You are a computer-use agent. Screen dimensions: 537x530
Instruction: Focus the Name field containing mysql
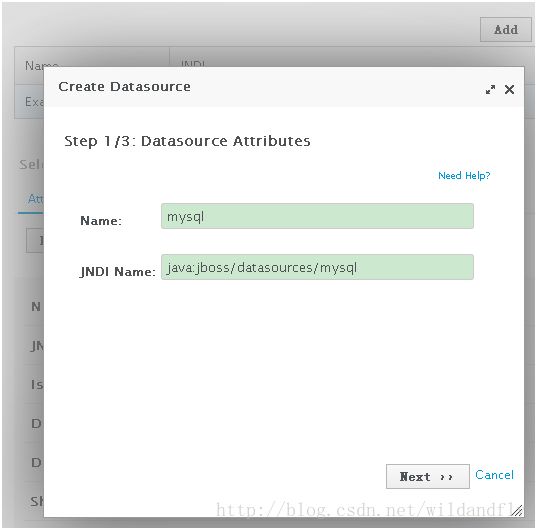317,216
